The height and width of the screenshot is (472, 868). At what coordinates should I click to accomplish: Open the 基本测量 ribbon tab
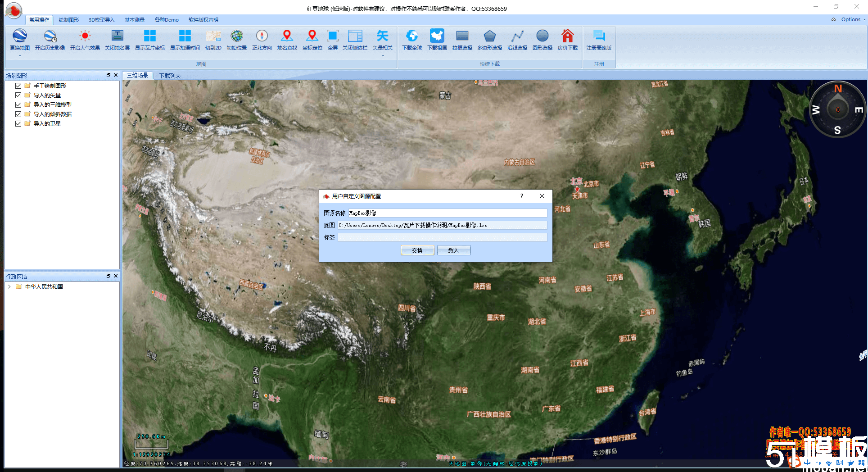[135, 20]
